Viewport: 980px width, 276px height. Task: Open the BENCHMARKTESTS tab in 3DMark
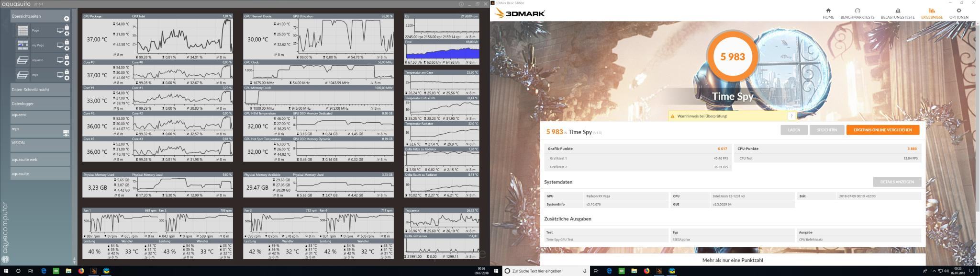click(857, 13)
